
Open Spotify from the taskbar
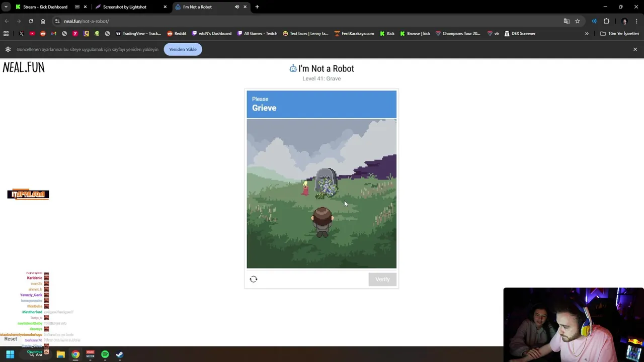point(105,354)
